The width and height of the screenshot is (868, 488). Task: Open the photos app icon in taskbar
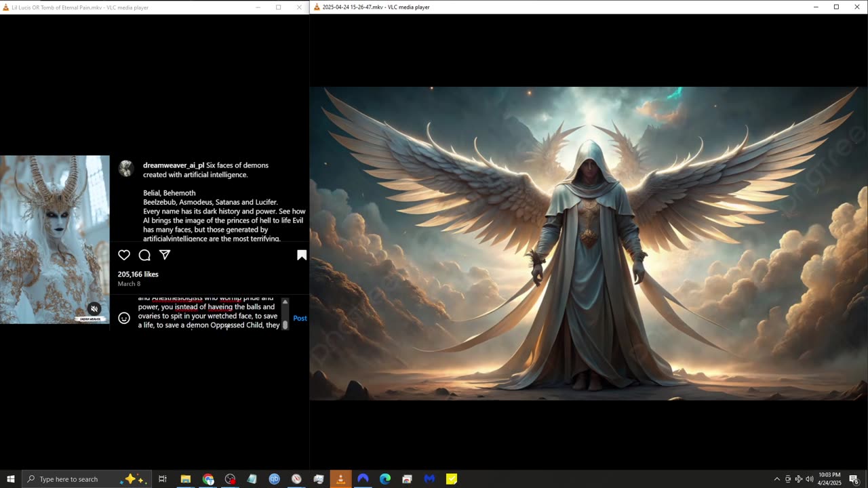(x=319, y=479)
